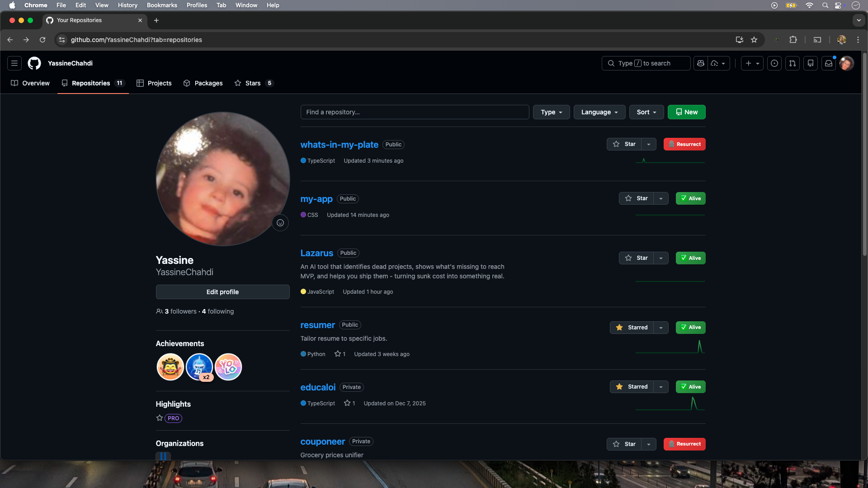Image resolution: width=868 pixels, height=488 pixels.
Task: Expand the Language filter dropdown
Action: [599, 112]
